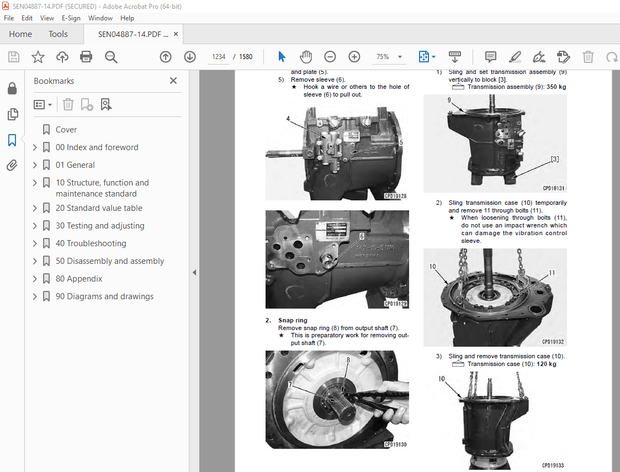The width and height of the screenshot is (620, 472).
Task: Open the Sign document pen icon
Action: 539,57
